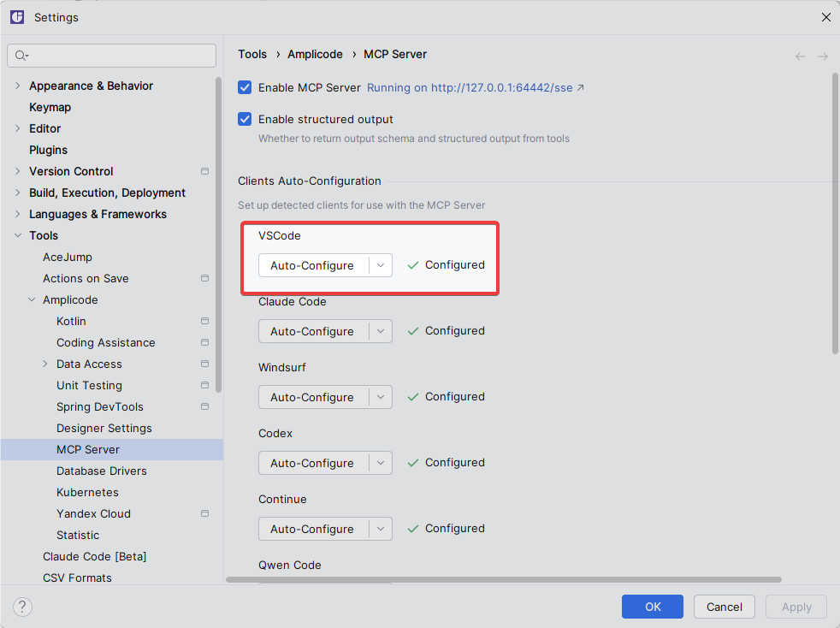Screen dimensions: 840x628
Task: Open the Kotlin settings page
Action: [x=71, y=321]
